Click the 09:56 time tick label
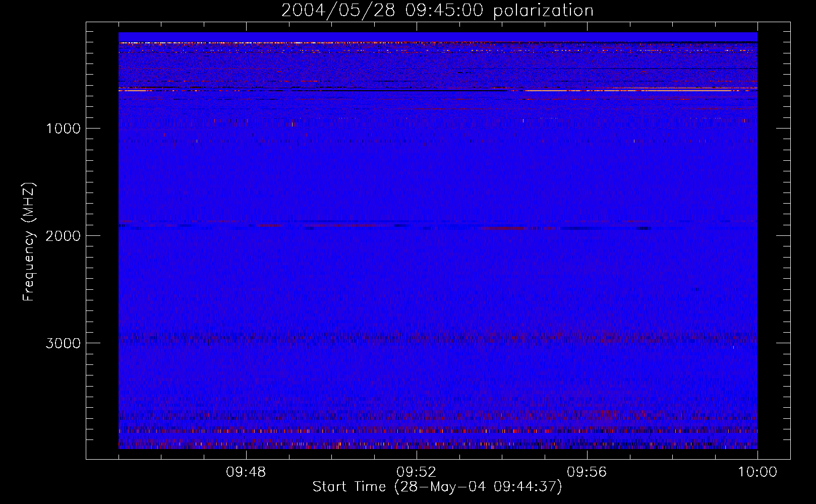Screen dimensions: 816x504 tap(587, 472)
